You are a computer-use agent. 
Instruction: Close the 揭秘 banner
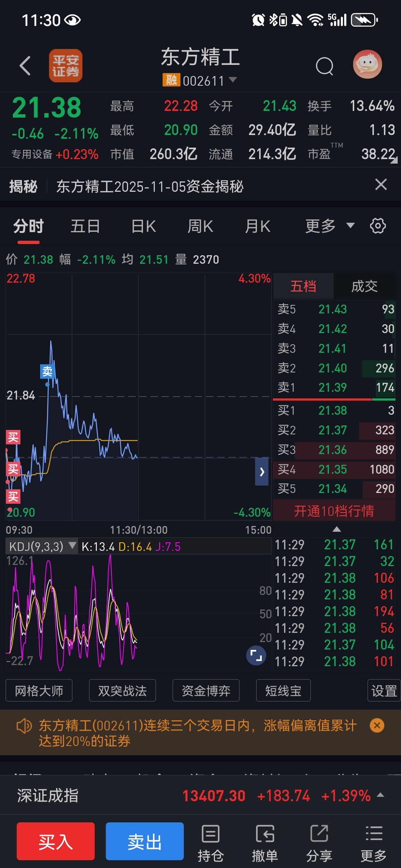pyautogui.click(x=381, y=184)
